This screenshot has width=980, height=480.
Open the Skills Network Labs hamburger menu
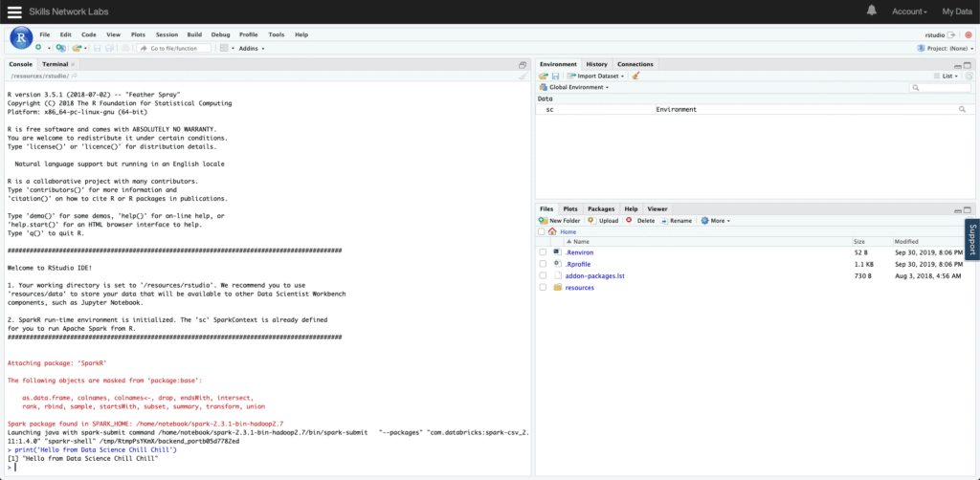pos(14,11)
